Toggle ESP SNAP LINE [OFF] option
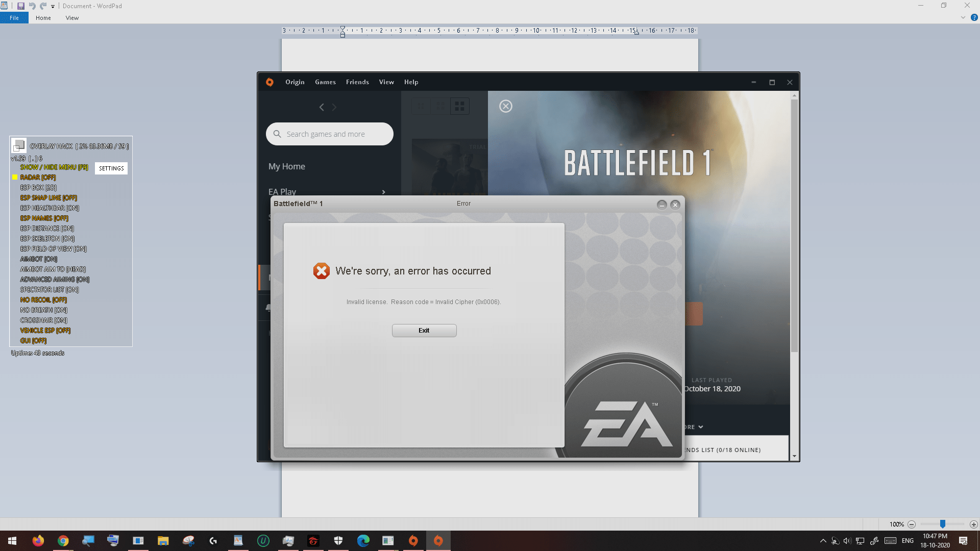980x551 pixels. tap(48, 198)
